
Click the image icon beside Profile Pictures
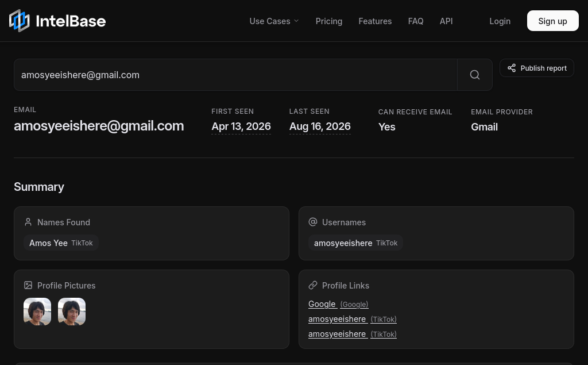(x=28, y=286)
